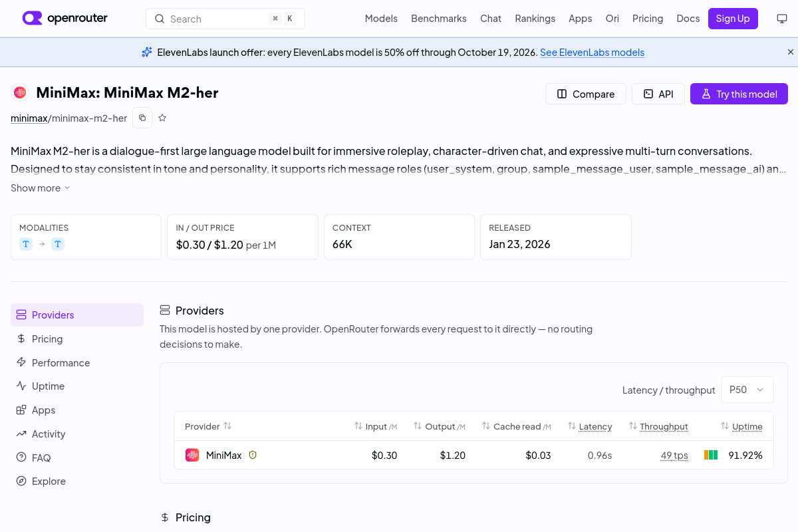798x532 pixels.
Task: Open the Performance sidebar section
Action: 77,363
